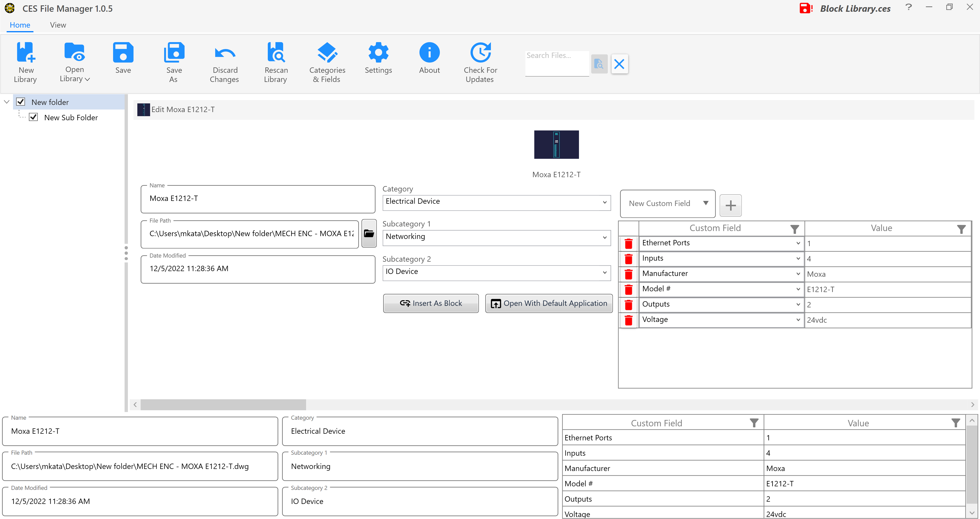Screen dimensions: 980x519
Task: Open Categories & Fields editor
Action: (327, 53)
